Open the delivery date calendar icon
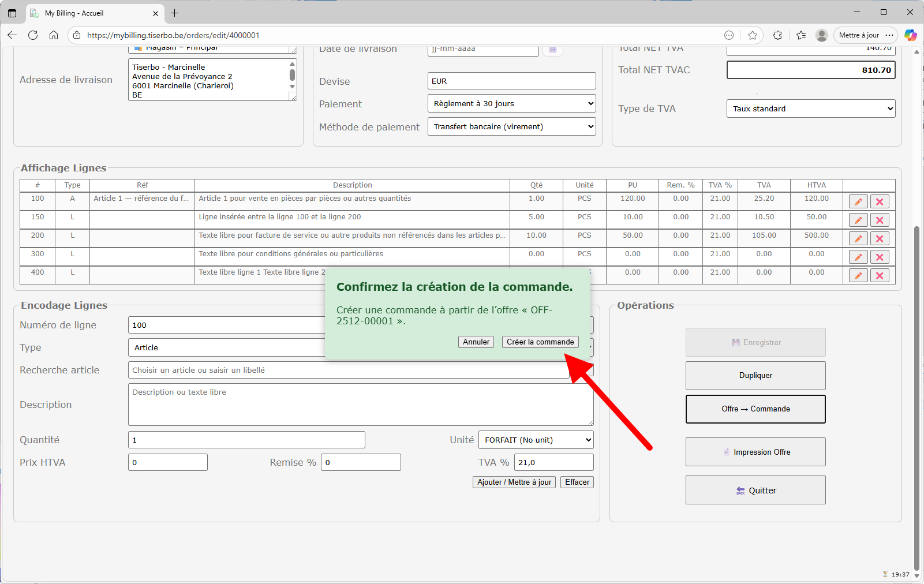 tap(552, 50)
